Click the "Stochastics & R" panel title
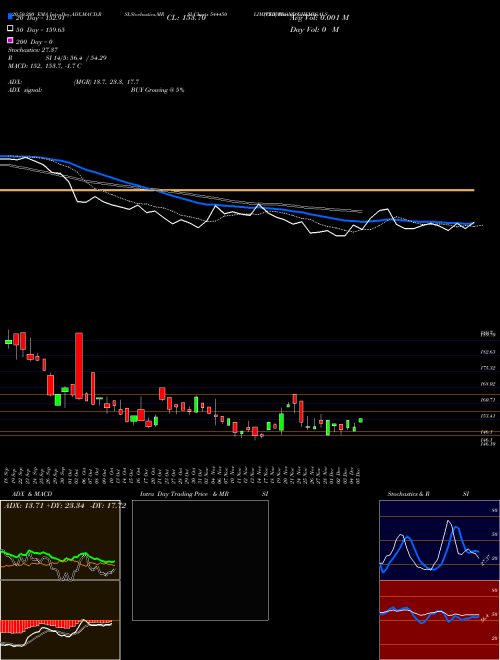The image size is (500, 660). 409,494
